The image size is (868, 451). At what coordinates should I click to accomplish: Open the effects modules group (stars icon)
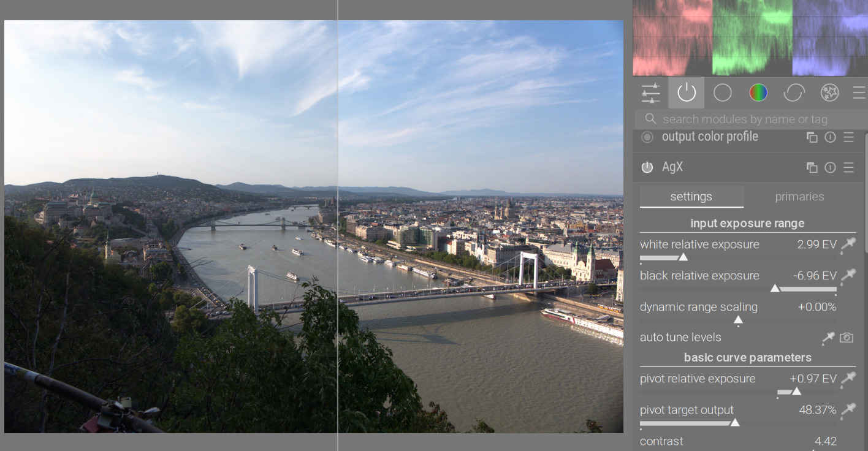coord(829,93)
